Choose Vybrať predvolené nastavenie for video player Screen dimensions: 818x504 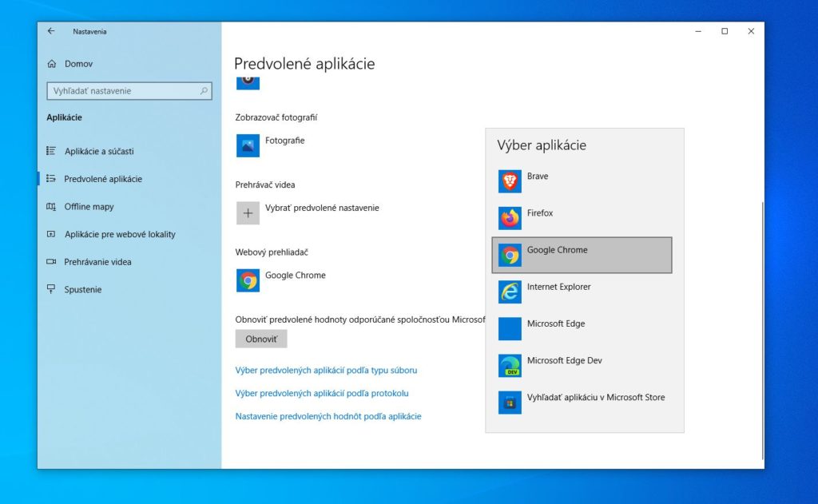322,208
